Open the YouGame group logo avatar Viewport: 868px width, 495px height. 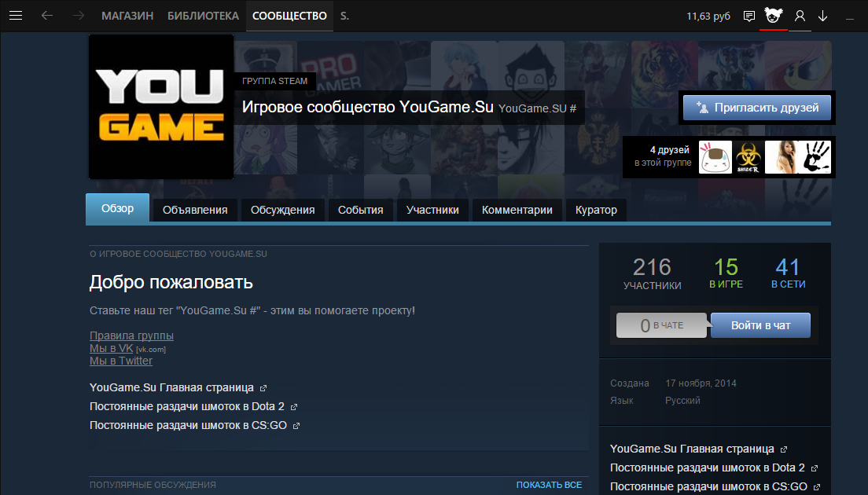pos(161,107)
